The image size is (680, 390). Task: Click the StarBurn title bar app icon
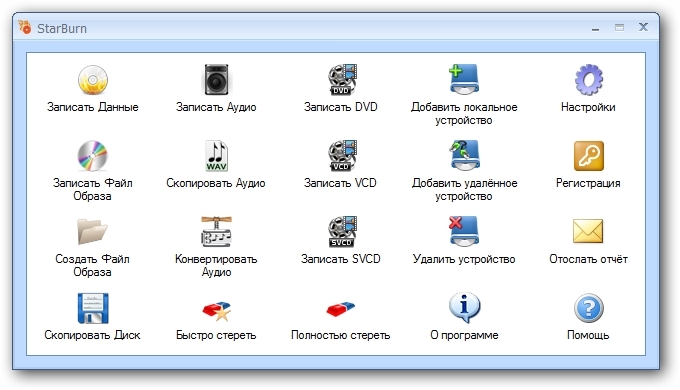tap(25, 27)
